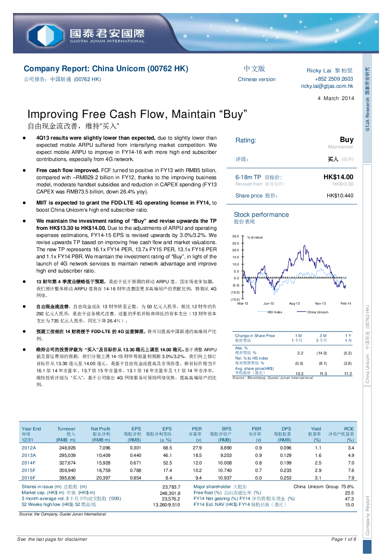Click the 'MIIT is expected to grant' paragraph

(x=126, y=206)
